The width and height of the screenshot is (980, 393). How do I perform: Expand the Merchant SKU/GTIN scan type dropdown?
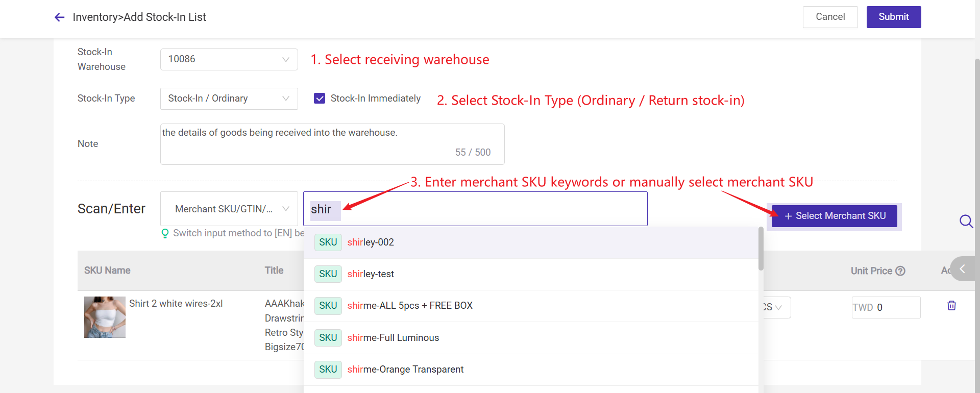tap(229, 209)
